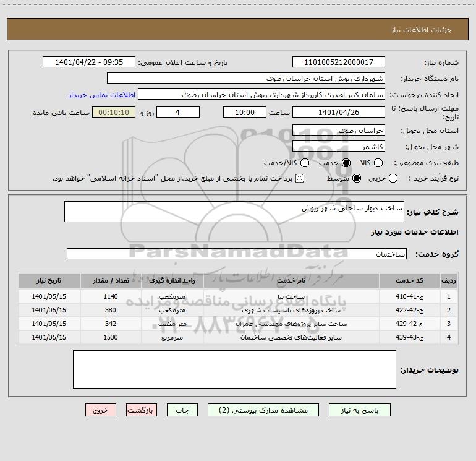
Task: Click the need number field 1101005212000017
Action: pos(339,62)
